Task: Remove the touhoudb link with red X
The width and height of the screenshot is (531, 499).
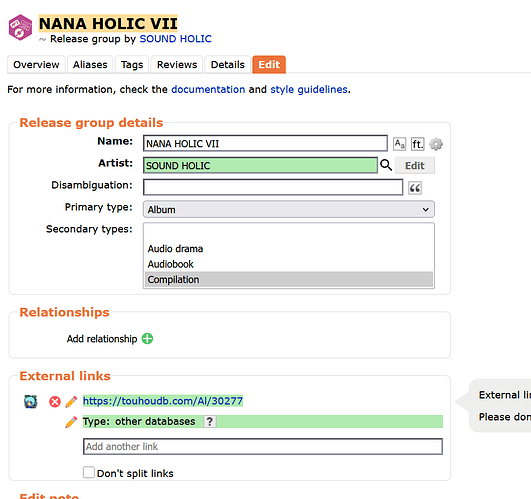Action: click(x=55, y=402)
